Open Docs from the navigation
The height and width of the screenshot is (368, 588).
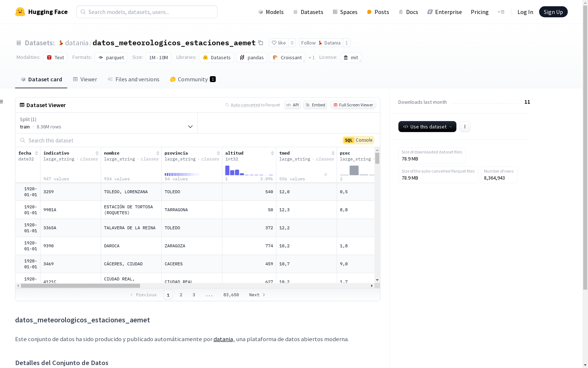point(408,12)
